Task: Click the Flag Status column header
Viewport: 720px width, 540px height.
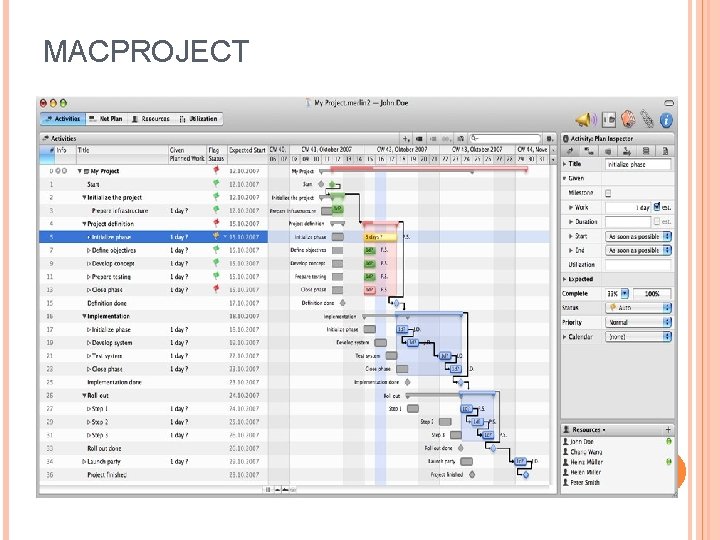Action: (216, 154)
